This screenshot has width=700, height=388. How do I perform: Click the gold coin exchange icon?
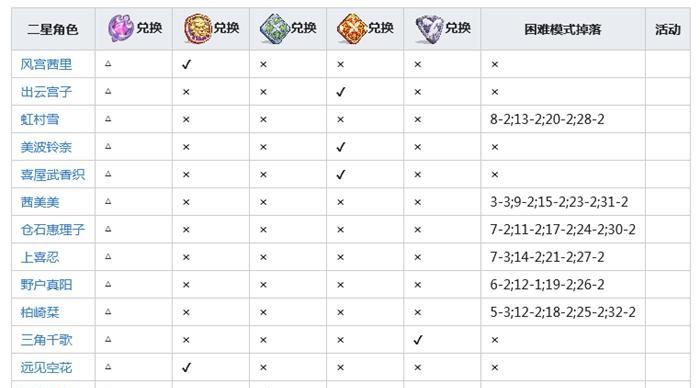198,28
